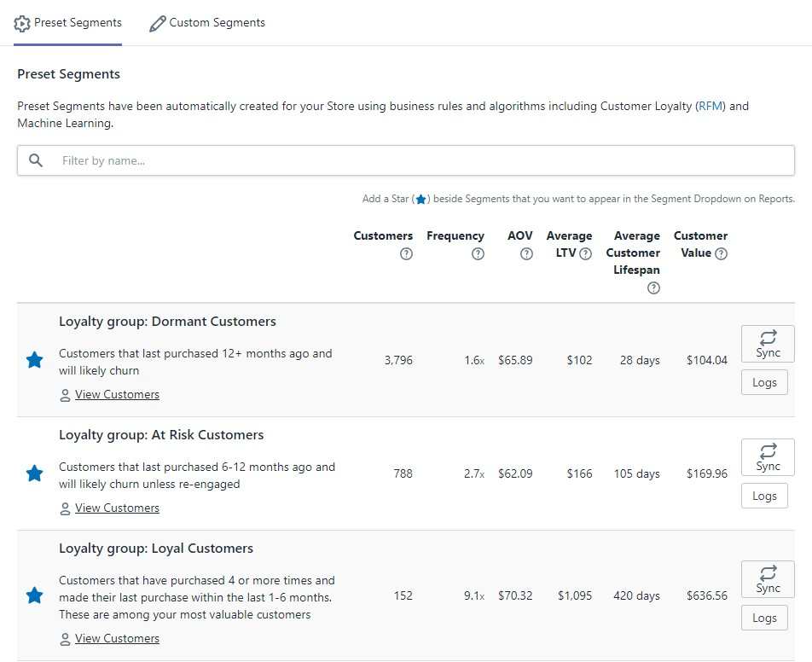Toggle star for Loyal Customers segment
Screen dimensions: 812x662
(35, 595)
